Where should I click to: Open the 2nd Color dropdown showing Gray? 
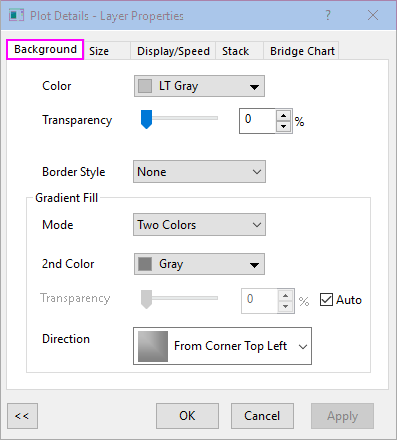[x=199, y=264]
